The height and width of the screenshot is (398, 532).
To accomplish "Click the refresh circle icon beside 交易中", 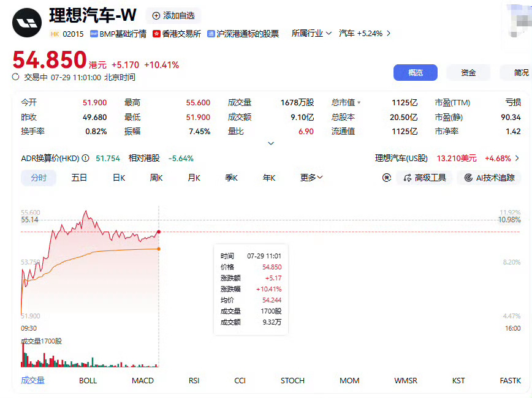I will pyautogui.click(x=15, y=77).
